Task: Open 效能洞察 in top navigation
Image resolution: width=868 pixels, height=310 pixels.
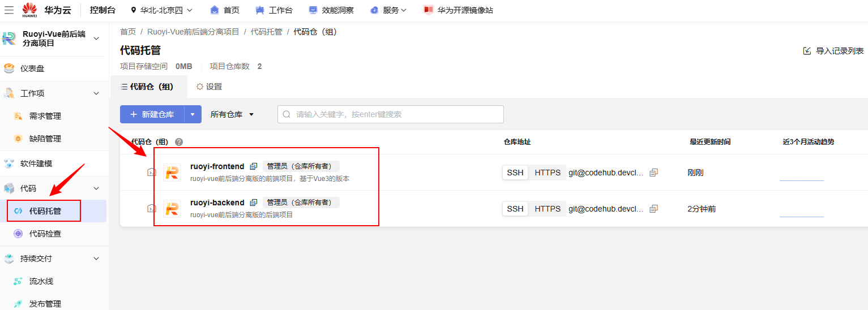Action: point(331,10)
